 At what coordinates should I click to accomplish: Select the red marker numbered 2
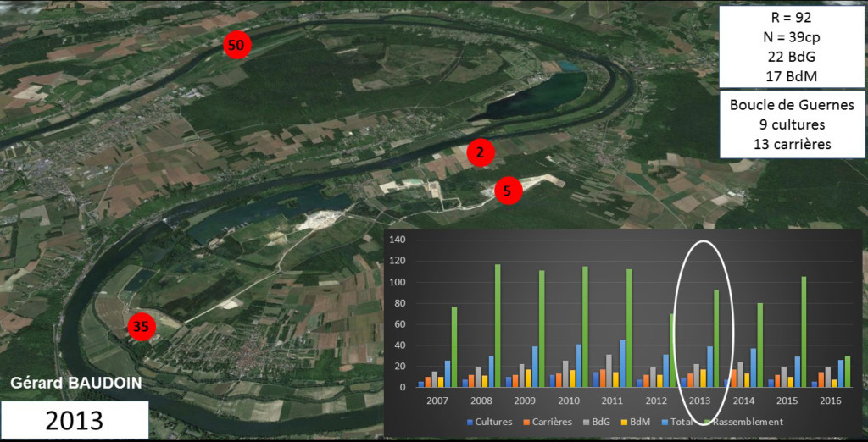[x=481, y=154]
